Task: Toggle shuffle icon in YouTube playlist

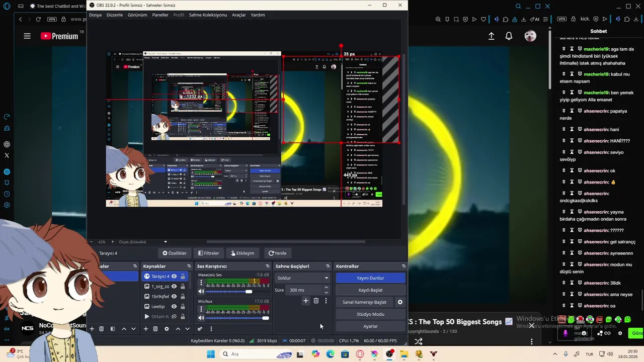Action: (x=419, y=341)
